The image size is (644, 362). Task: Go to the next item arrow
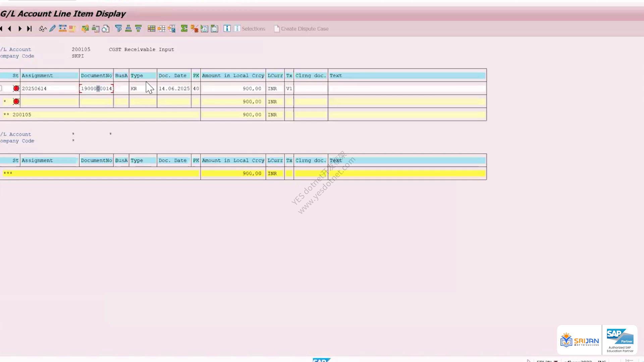pyautogui.click(x=20, y=29)
